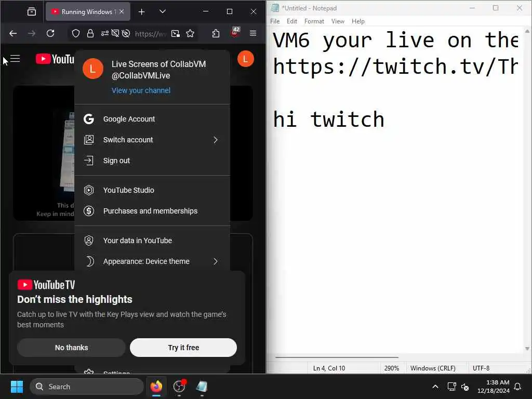Click the forward navigation arrow

coord(32,33)
